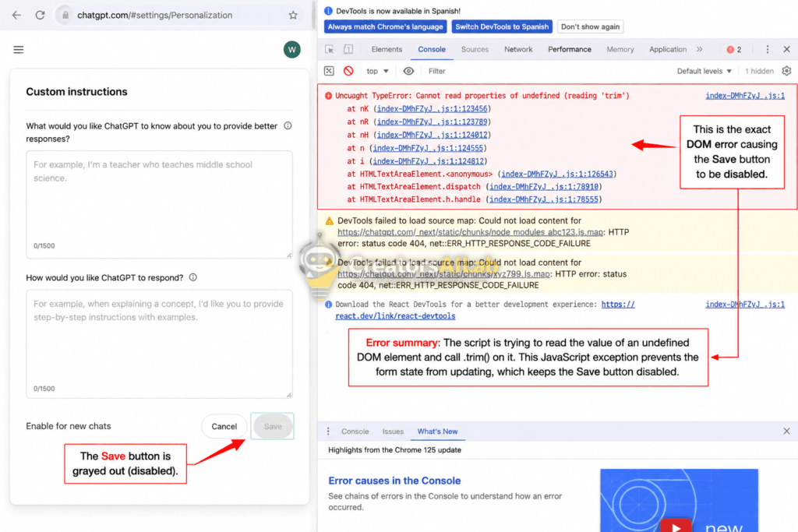The height and width of the screenshot is (532, 798).
Task: Click the browser address bar URL
Action: point(155,16)
